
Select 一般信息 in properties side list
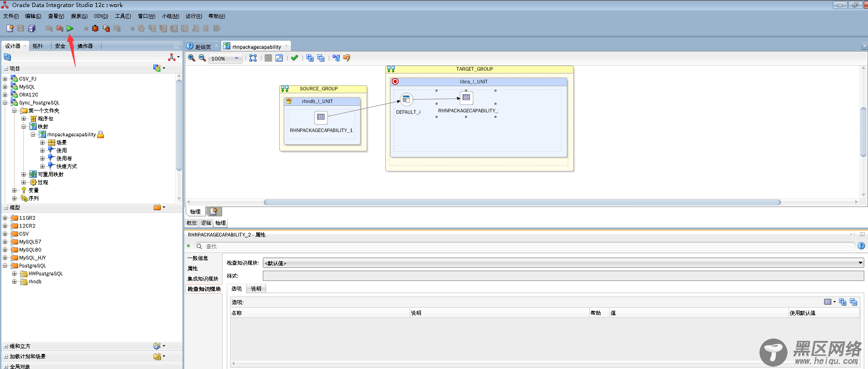(197, 258)
